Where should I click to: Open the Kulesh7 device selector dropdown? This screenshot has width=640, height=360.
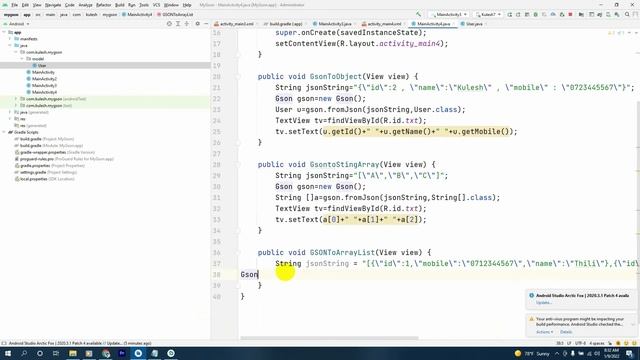click(x=488, y=14)
